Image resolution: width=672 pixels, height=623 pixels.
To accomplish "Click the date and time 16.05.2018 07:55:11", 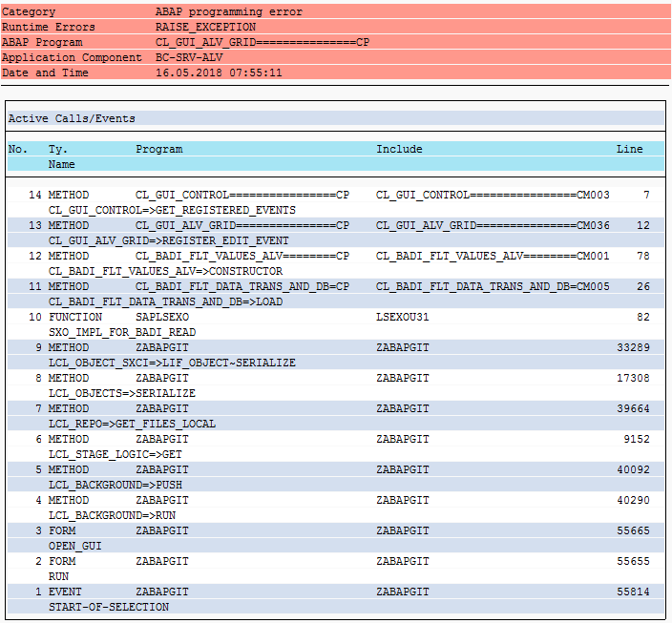I will 219,73.
